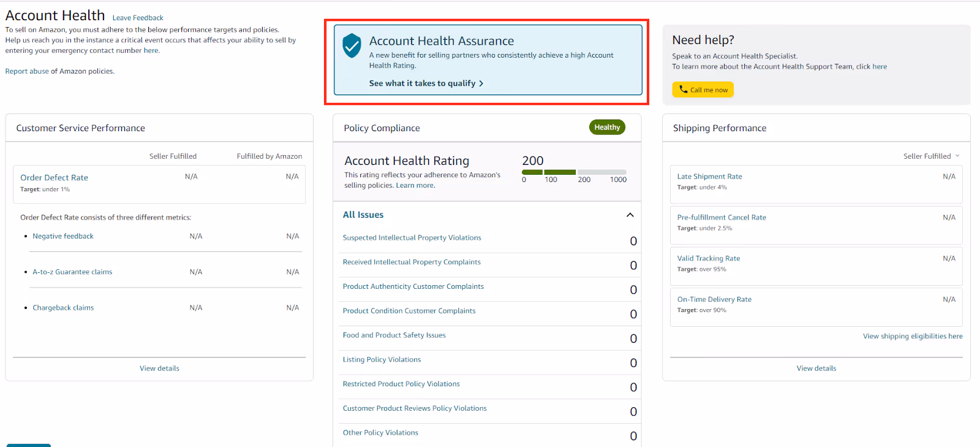Open Received Intellectual Property Complaints
Viewport: 980px width, 447px height.
412,262
